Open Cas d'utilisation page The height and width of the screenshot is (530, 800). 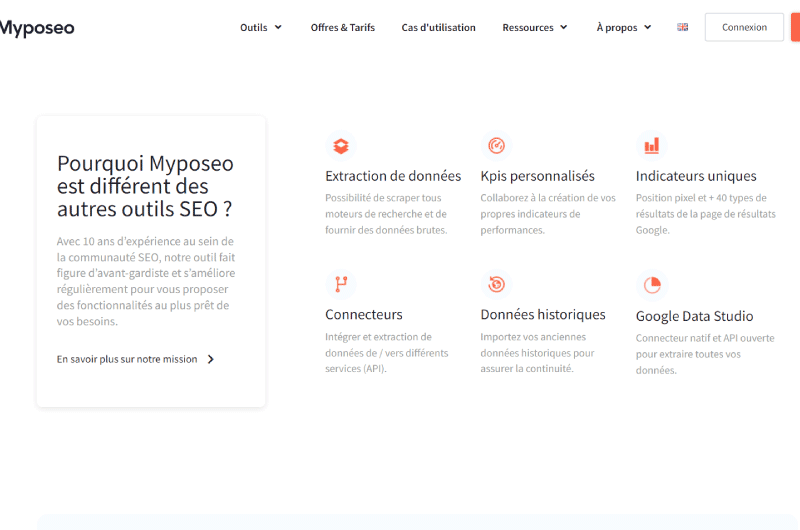pos(438,28)
